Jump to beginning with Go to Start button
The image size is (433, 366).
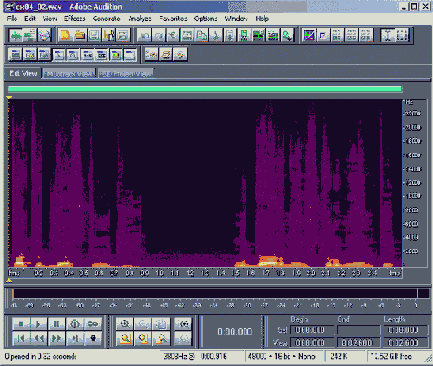pos(21,338)
